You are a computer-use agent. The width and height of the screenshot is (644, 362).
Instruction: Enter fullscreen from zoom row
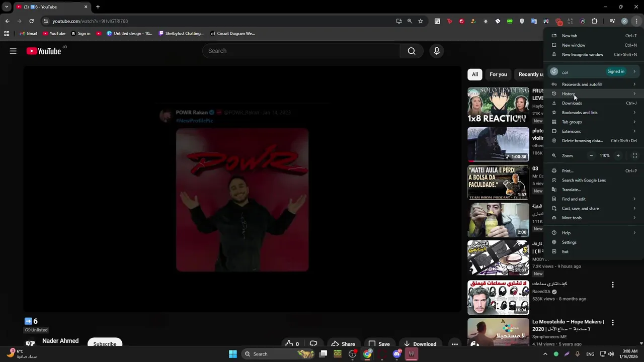(x=634, y=155)
